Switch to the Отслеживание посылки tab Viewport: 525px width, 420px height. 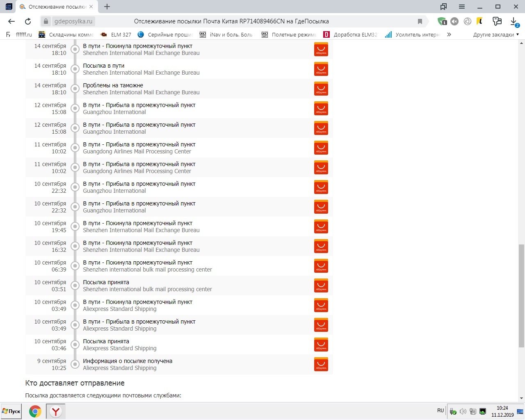coord(57,7)
